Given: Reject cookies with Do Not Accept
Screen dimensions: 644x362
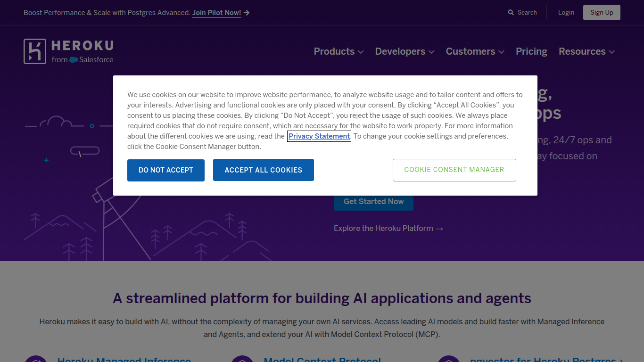Looking at the screenshot, I should [166, 170].
